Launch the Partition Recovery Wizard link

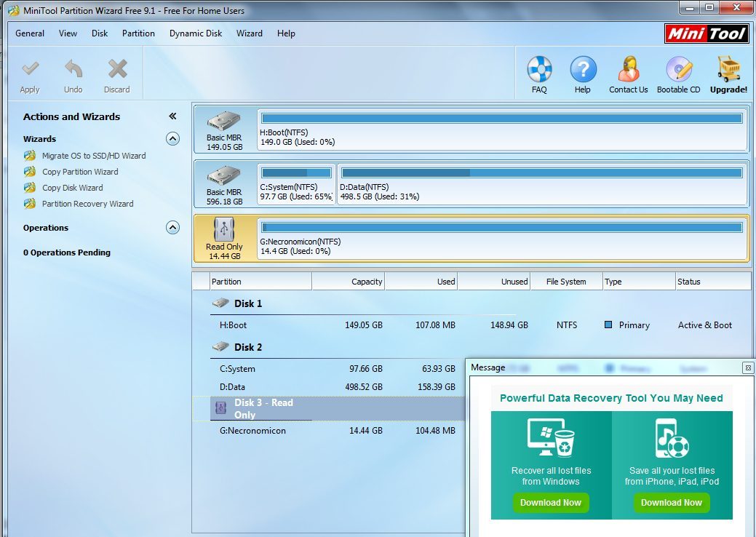tap(88, 204)
